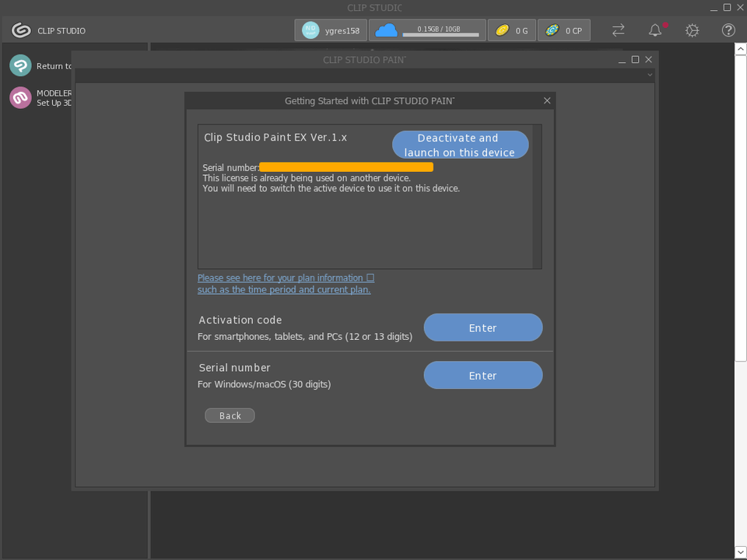Expand the chevron in CLIP STUDIO PAINT window
747x560 pixels.
649,75
